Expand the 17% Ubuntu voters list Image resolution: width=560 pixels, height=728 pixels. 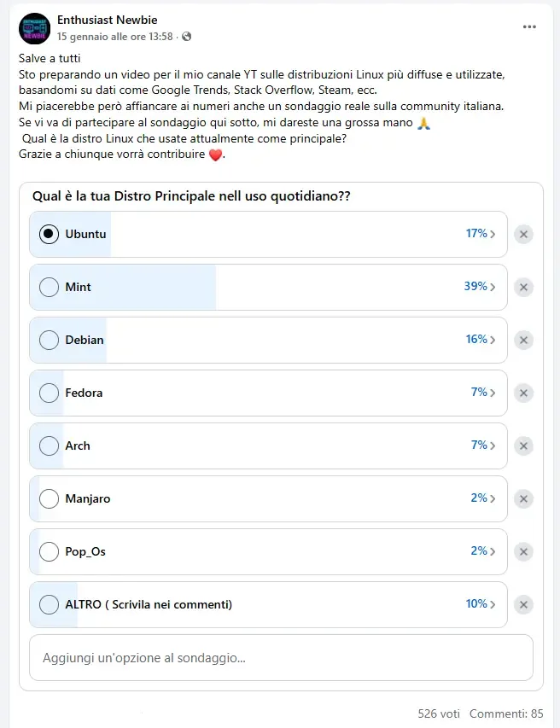tap(481, 234)
